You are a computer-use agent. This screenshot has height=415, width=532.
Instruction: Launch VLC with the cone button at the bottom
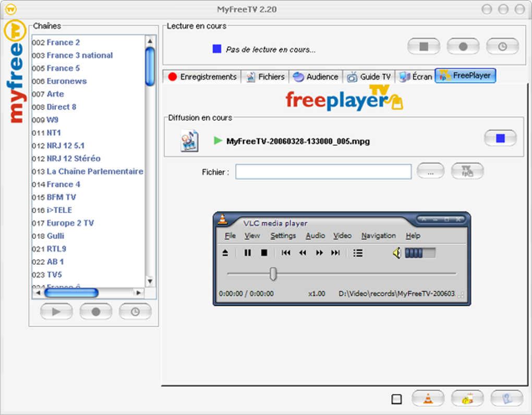point(428,398)
